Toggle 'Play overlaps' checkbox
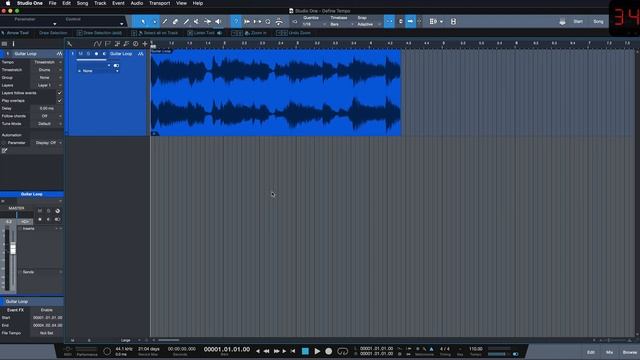 tap(60, 100)
